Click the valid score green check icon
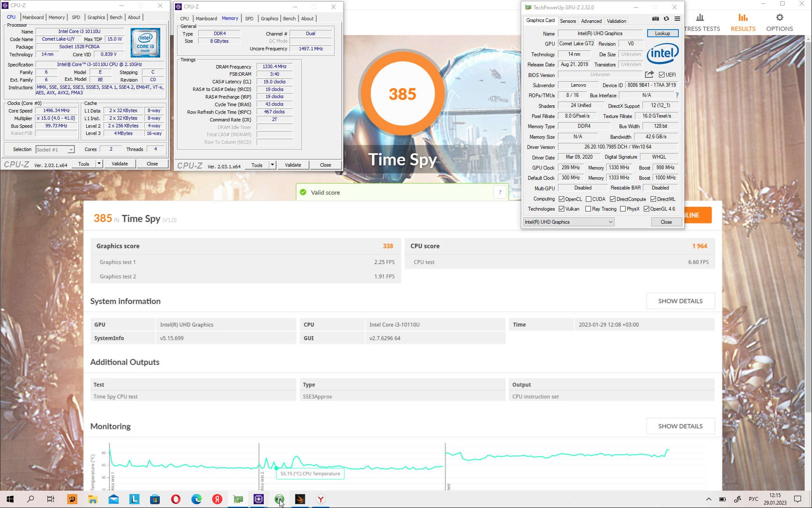This screenshot has width=812, height=508. pyautogui.click(x=303, y=192)
